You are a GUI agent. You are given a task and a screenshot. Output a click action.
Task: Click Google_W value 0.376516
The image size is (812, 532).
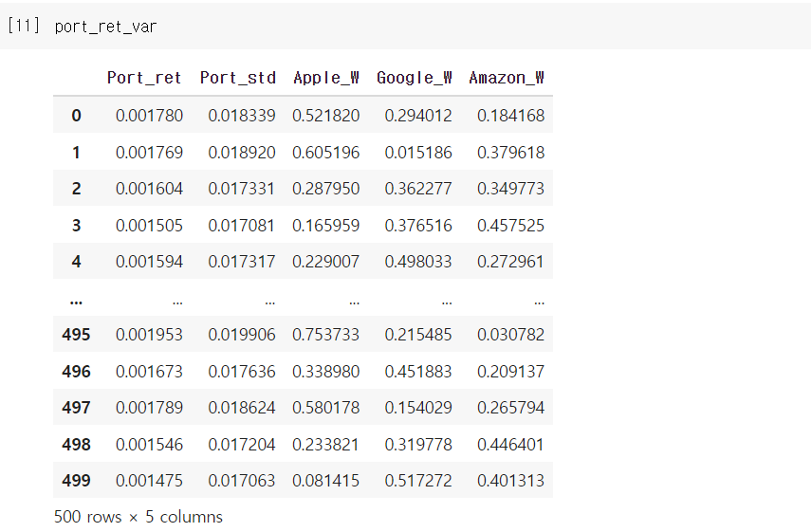click(x=418, y=226)
